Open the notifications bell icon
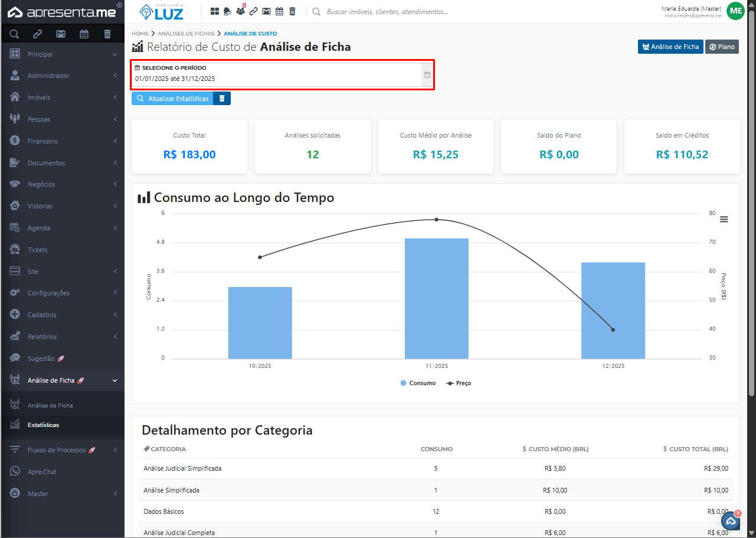 coord(227,11)
